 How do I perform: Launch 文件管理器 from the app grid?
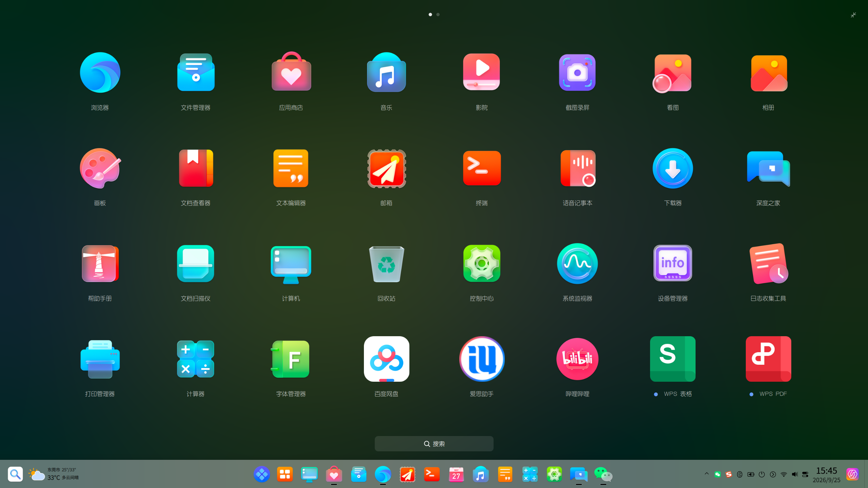point(196,72)
